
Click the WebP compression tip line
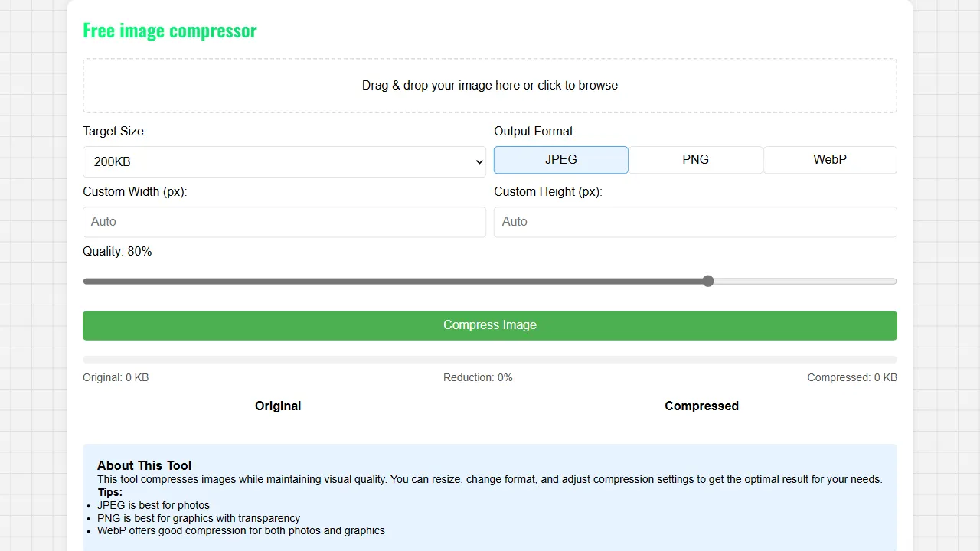click(241, 530)
